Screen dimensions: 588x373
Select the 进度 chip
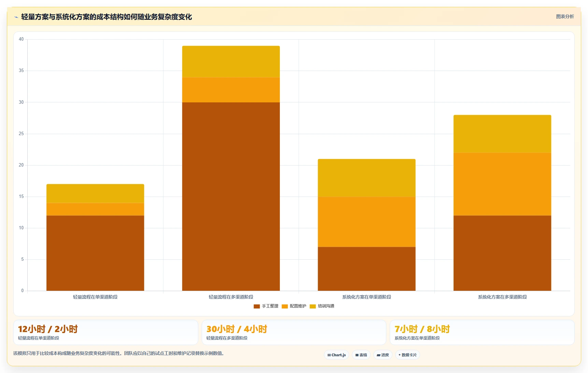point(383,355)
